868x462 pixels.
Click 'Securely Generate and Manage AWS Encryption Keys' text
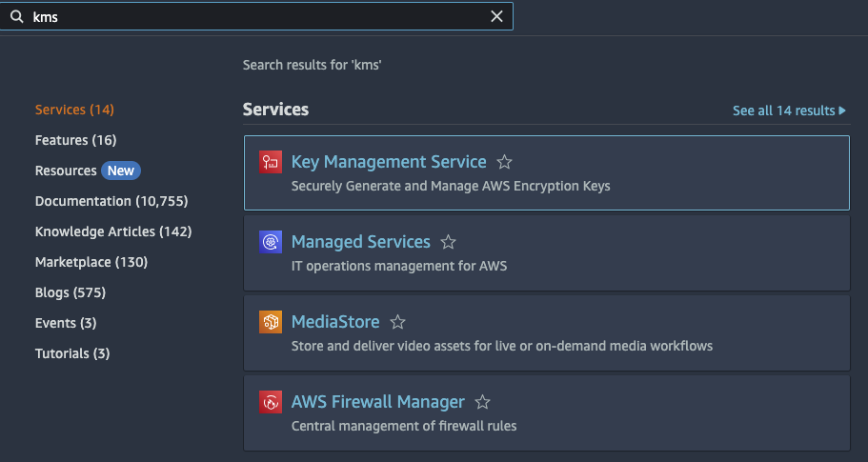coord(451,186)
